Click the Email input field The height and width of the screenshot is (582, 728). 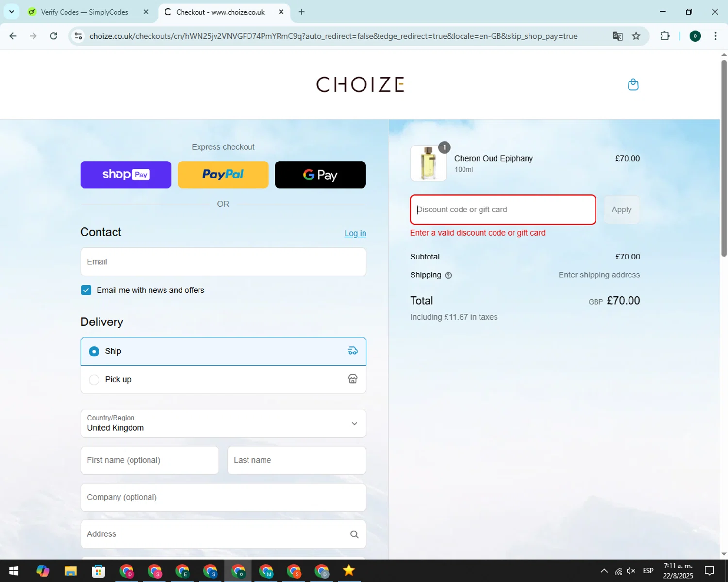pos(223,262)
